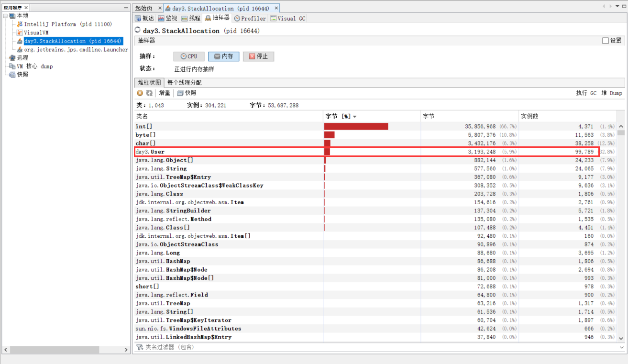Viewport: 628px width, 364px height.
Task: Click the 字节 [%] column sort arrow
Action: [354, 116]
